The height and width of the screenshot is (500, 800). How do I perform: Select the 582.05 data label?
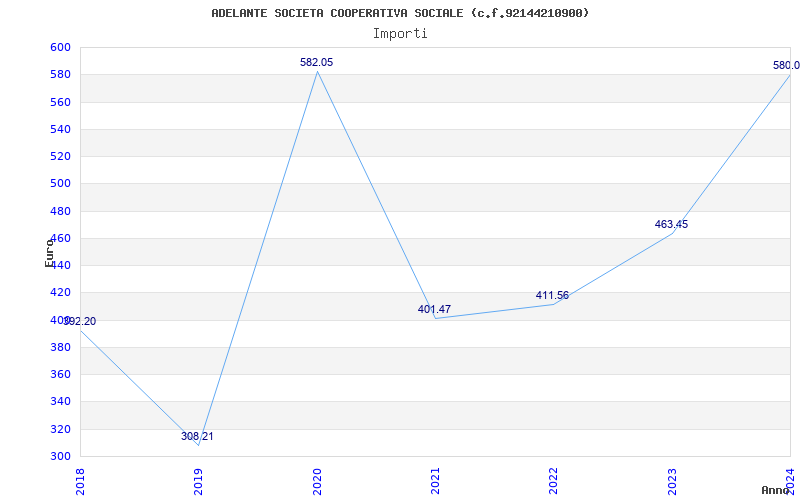(316, 62)
